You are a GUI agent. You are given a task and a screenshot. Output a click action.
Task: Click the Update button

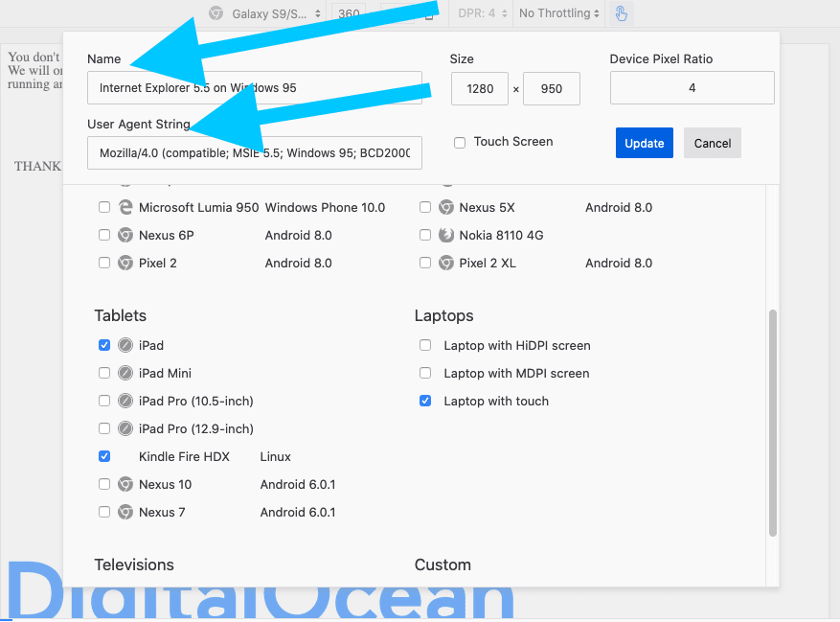coord(644,143)
